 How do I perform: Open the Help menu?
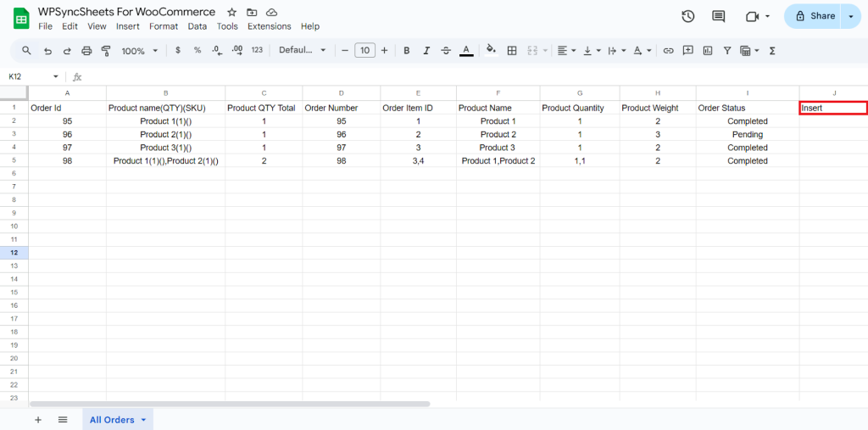[x=310, y=26]
